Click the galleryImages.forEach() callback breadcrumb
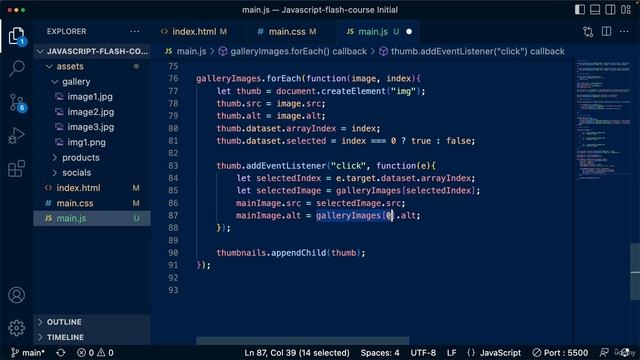Image resolution: width=640 pixels, height=360 pixels. pyautogui.click(x=293, y=51)
